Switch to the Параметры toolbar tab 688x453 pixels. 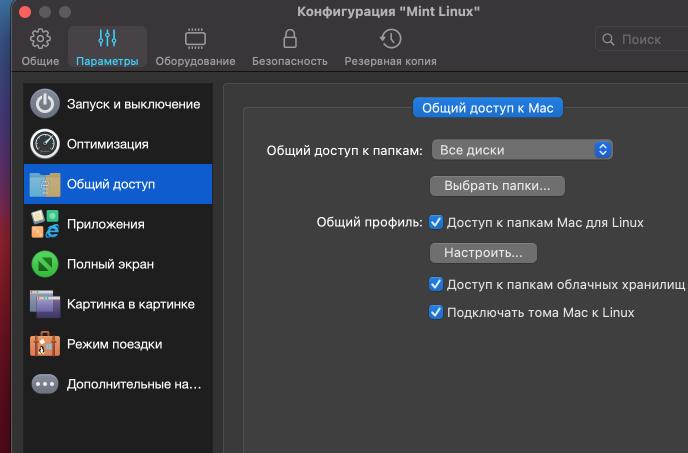pyautogui.click(x=107, y=47)
